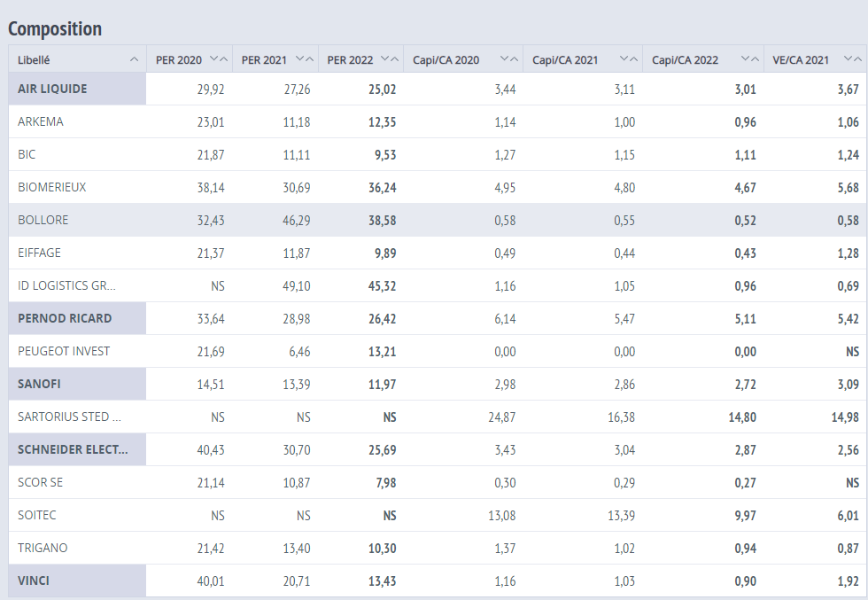Sort Capi/CA 2021 descending arrow
The width and height of the screenshot is (868, 600).
click(624, 59)
